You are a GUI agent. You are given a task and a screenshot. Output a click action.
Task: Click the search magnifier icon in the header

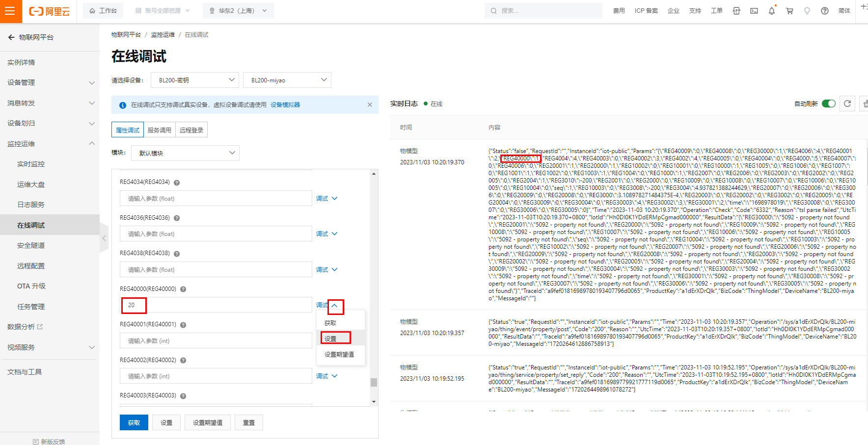pyautogui.click(x=493, y=11)
